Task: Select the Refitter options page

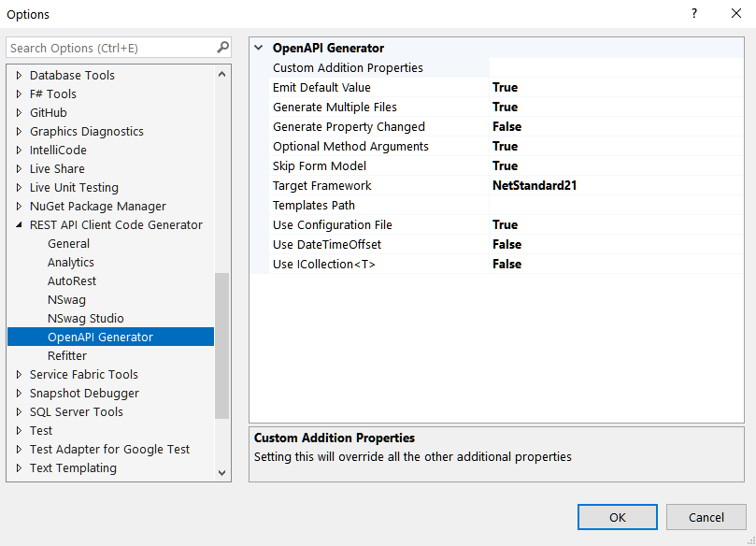Action: [x=67, y=355]
